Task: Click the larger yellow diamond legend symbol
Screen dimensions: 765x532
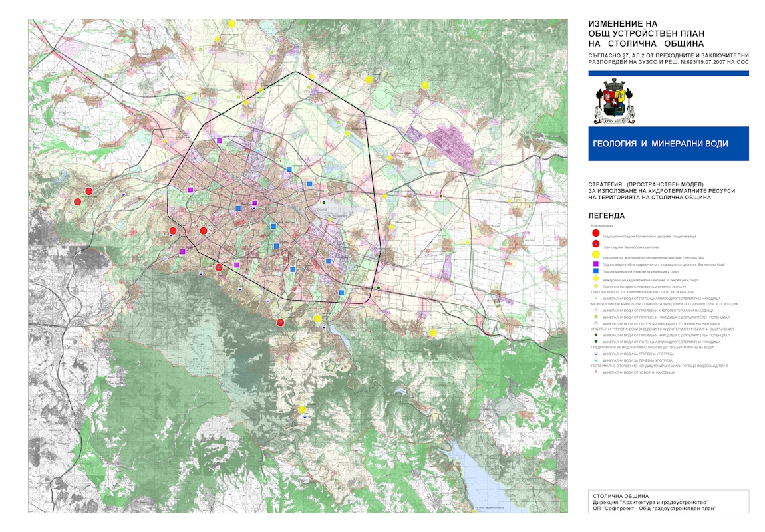Action: click(x=596, y=279)
